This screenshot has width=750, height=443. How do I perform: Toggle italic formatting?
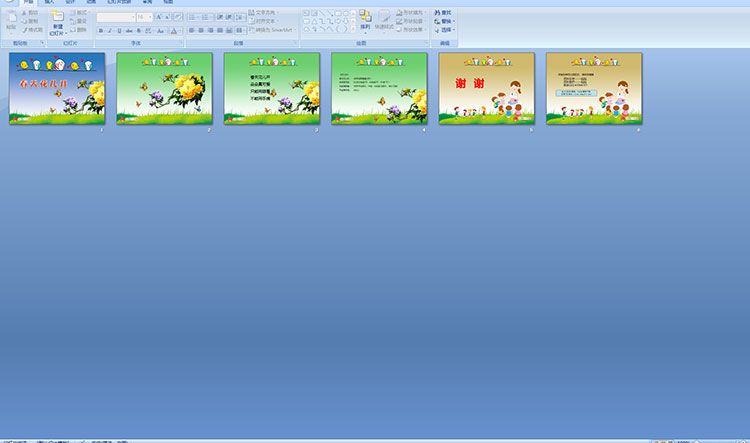[x=110, y=30]
